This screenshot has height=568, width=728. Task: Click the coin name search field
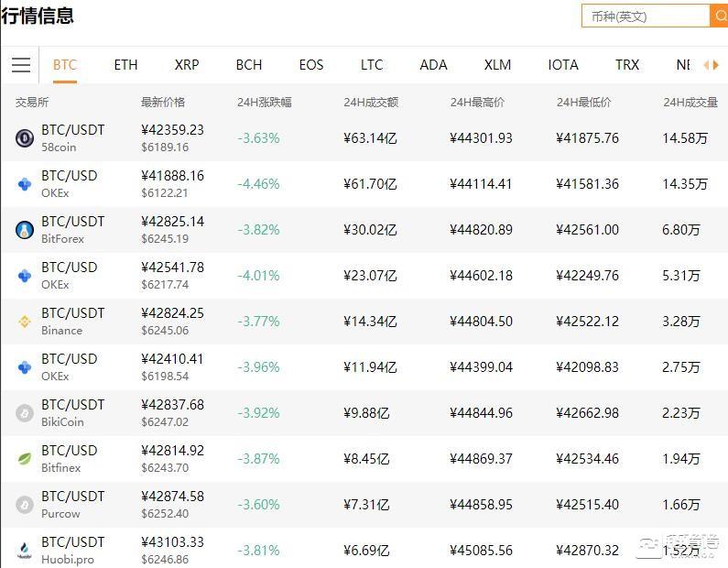tap(646, 16)
